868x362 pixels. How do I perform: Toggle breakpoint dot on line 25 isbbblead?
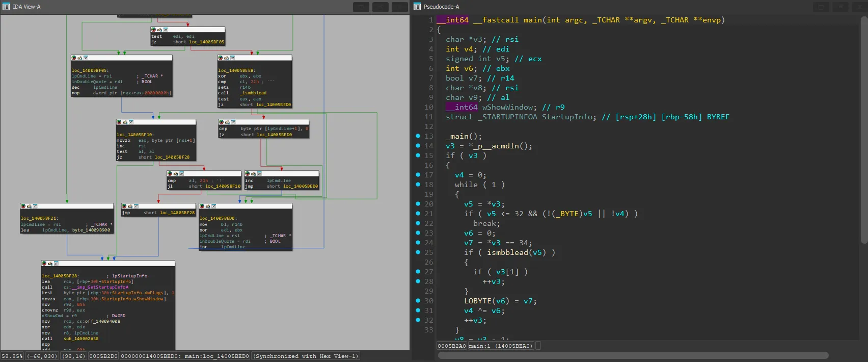(418, 252)
